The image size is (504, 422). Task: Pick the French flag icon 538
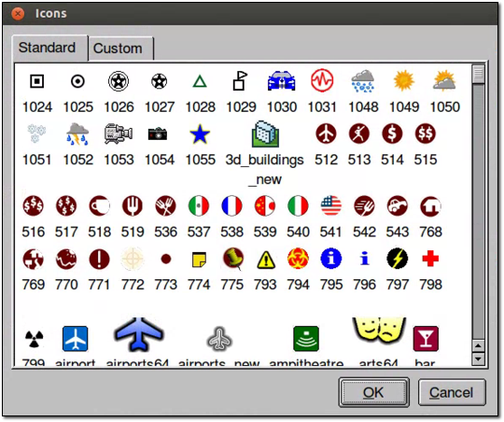pos(231,205)
